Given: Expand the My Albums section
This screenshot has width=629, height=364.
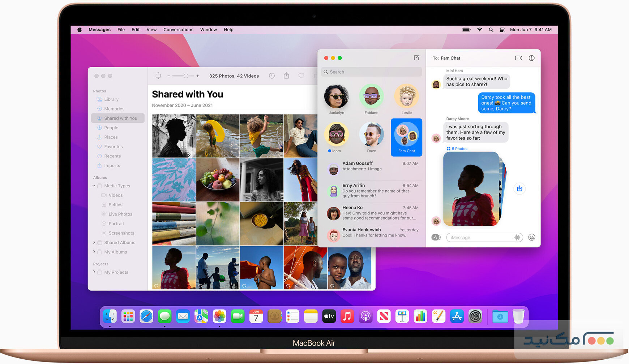Looking at the screenshot, I should 94,252.
